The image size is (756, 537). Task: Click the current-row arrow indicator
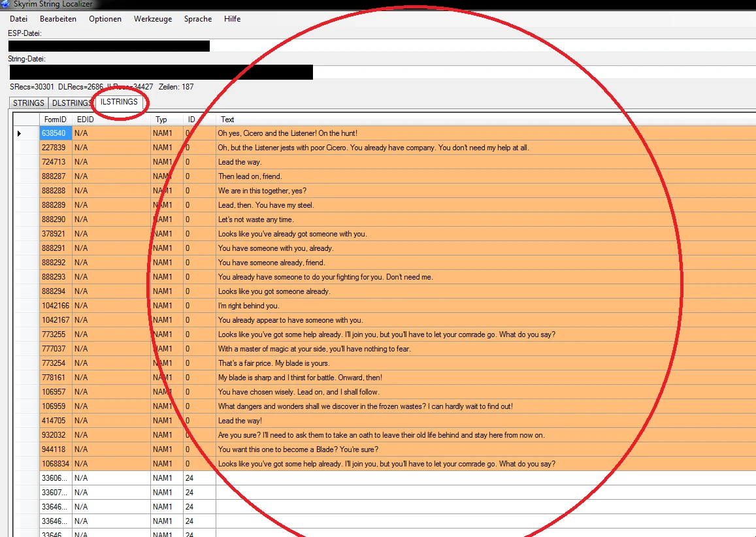click(x=20, y=133)
